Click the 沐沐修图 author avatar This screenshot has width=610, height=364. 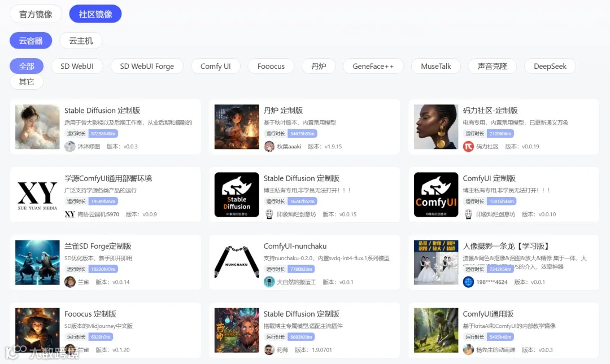click(x=70, y=146)
